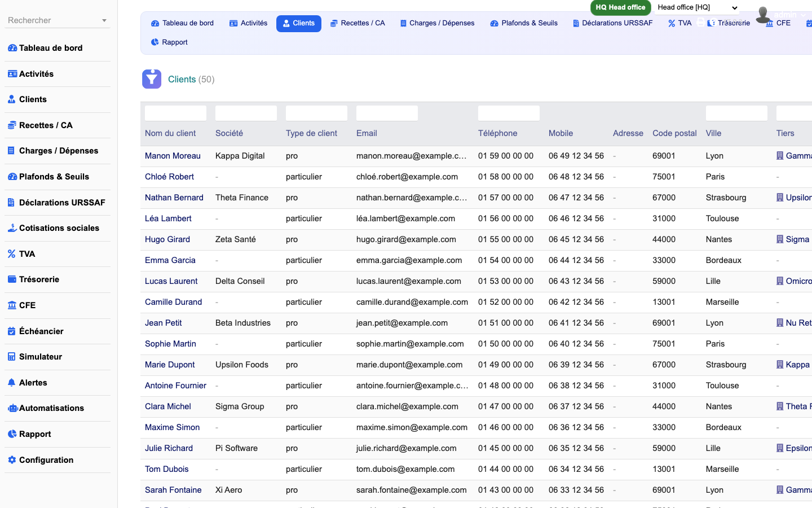
Task: Click the Recettes / CA coins icon in sidebar
Action: pyautogui.click(x=12, y=125)
